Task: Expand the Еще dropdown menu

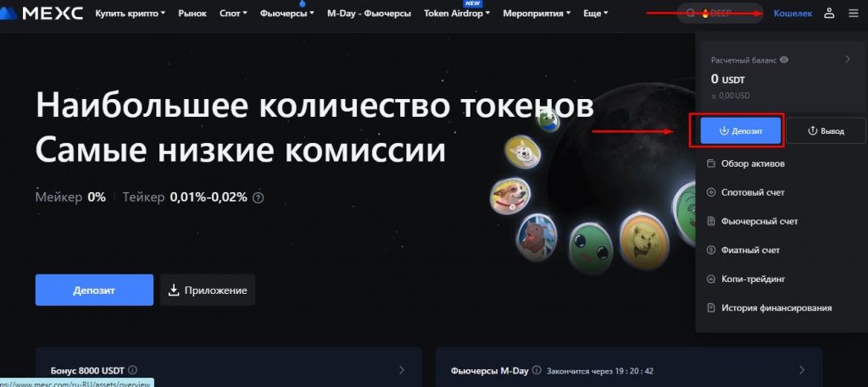Action: click(595, 13)
